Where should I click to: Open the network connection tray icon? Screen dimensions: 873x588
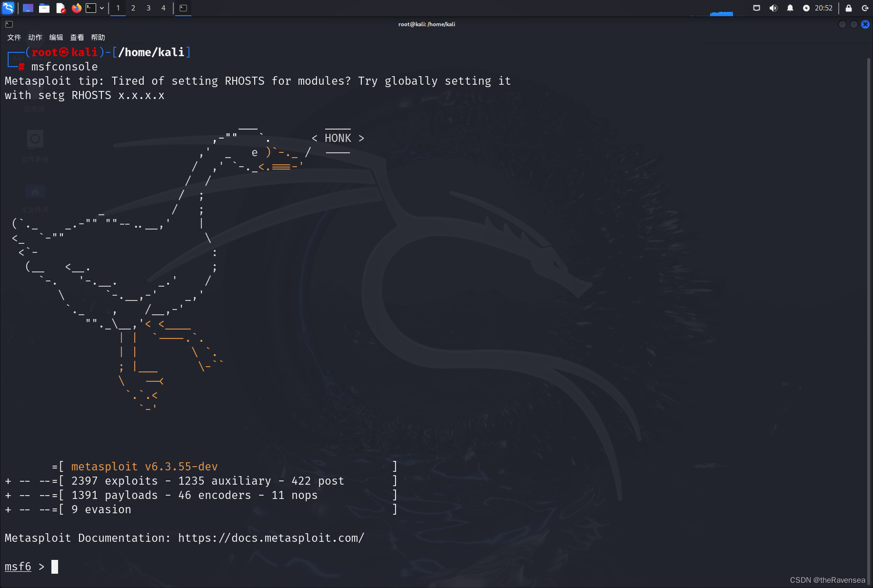(x=756, y=8)
